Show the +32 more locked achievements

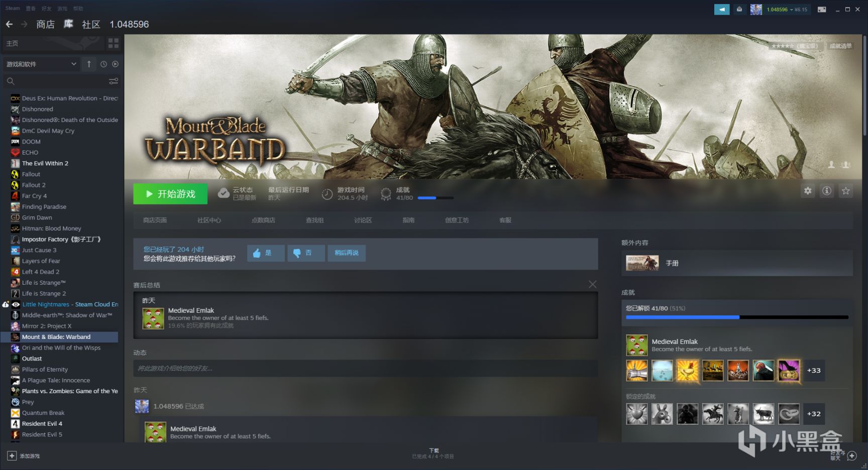[814, 414]
